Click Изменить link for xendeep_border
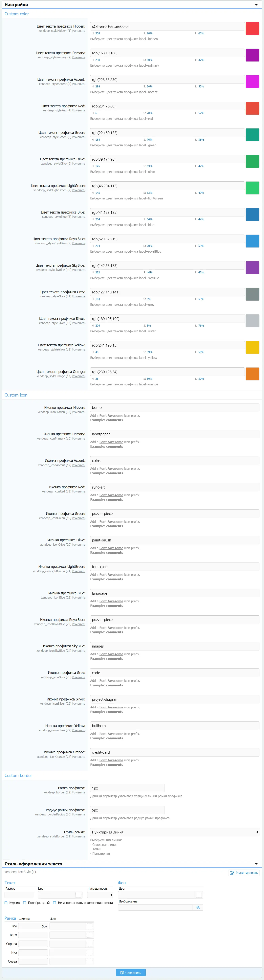The height and width of the screenshot is (980, 264). coord(79,792)
